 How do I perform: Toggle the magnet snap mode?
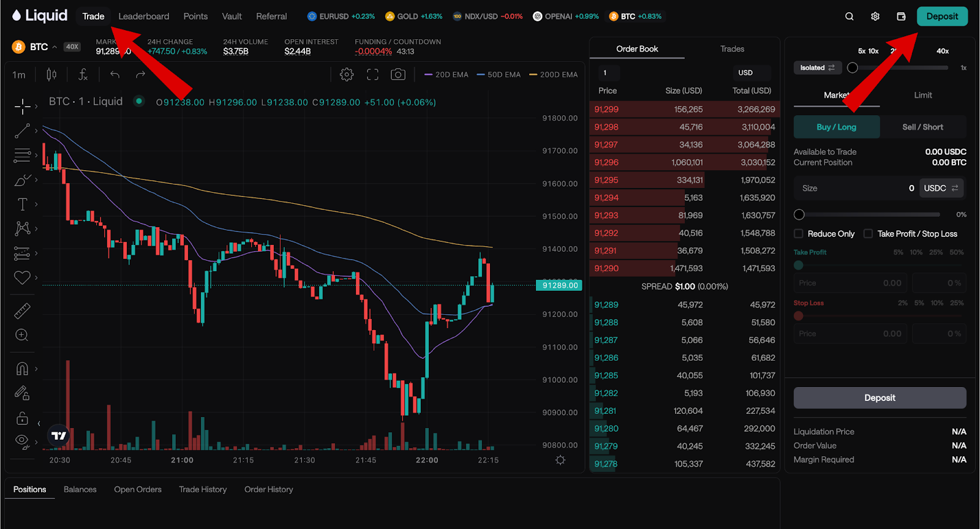[x=22, y=369]
